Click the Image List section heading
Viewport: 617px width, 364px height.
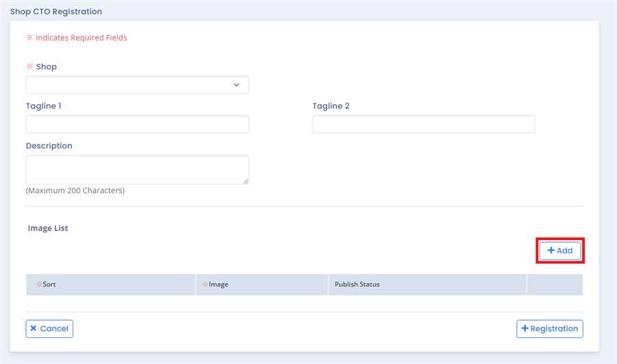click(48, 228)
